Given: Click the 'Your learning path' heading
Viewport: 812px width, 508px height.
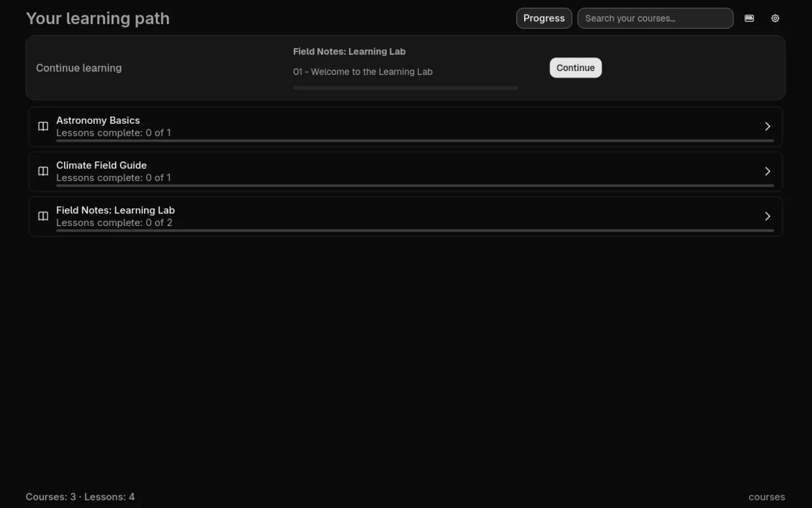Looking at the screenshot, I should point(98,18).
